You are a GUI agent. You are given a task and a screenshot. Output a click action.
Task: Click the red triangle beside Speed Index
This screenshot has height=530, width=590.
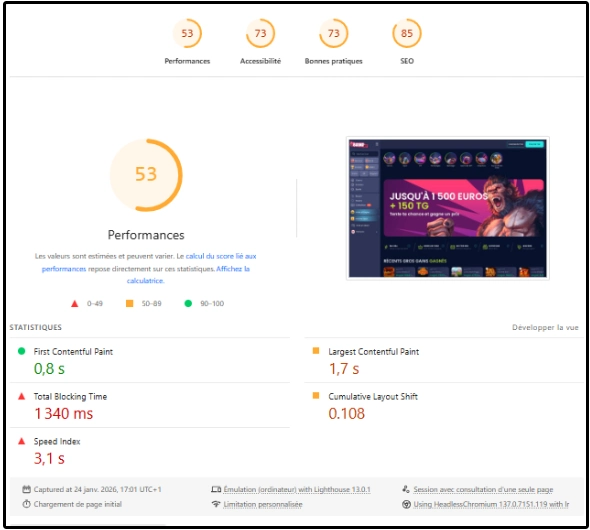(x=21, y=441)
